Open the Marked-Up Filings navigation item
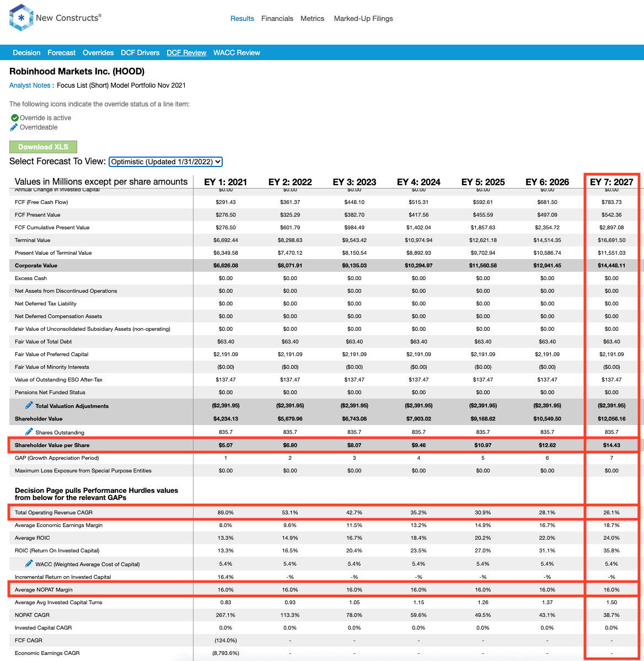This screenshot has height=661, width=644. point(363,19)
